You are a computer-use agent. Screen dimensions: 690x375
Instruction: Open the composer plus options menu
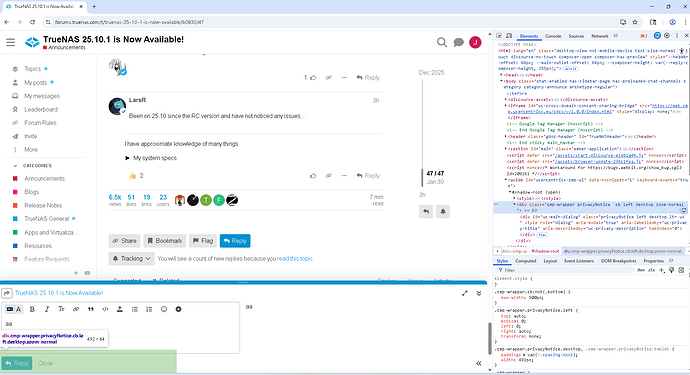pyautogui.click(x=178, y=309)
